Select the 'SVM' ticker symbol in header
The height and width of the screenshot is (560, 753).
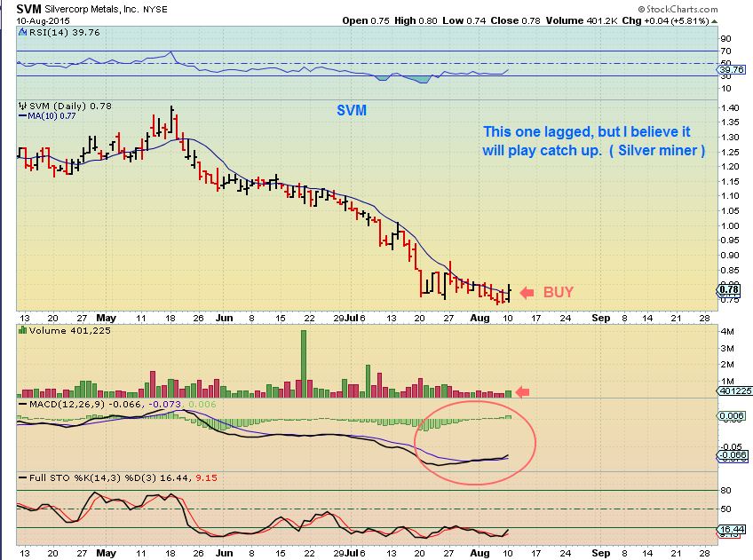tap(28, 9)
